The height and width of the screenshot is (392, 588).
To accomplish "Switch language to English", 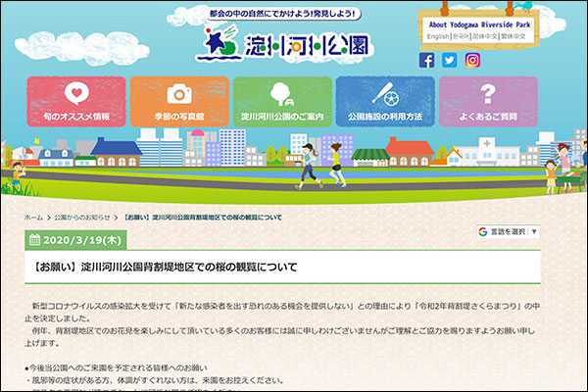I will click(x=437, y=36).
